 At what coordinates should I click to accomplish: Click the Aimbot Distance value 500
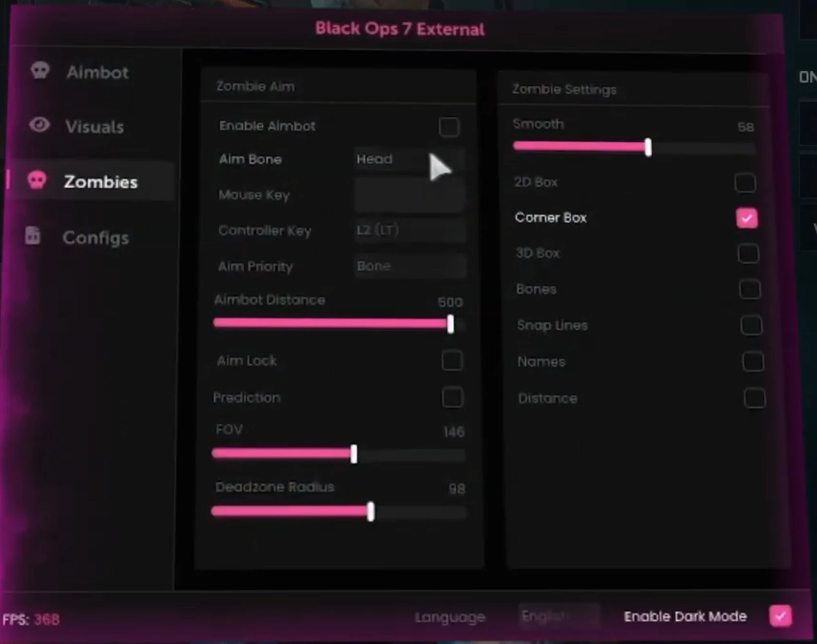(450, 302)
